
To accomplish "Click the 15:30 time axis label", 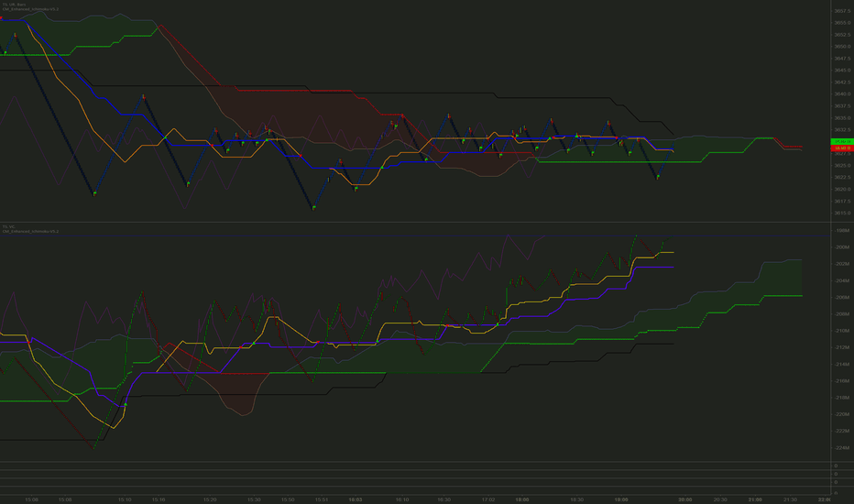I will click(254, 499).
